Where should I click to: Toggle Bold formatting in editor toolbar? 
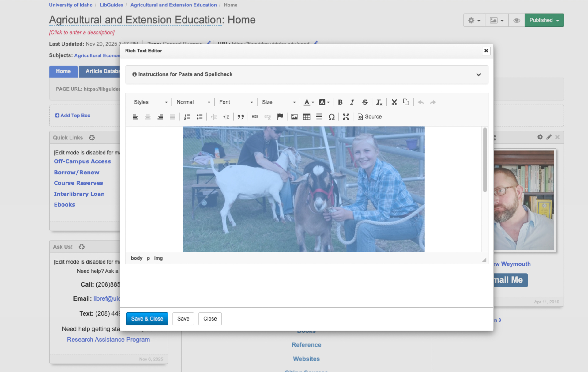340,102
